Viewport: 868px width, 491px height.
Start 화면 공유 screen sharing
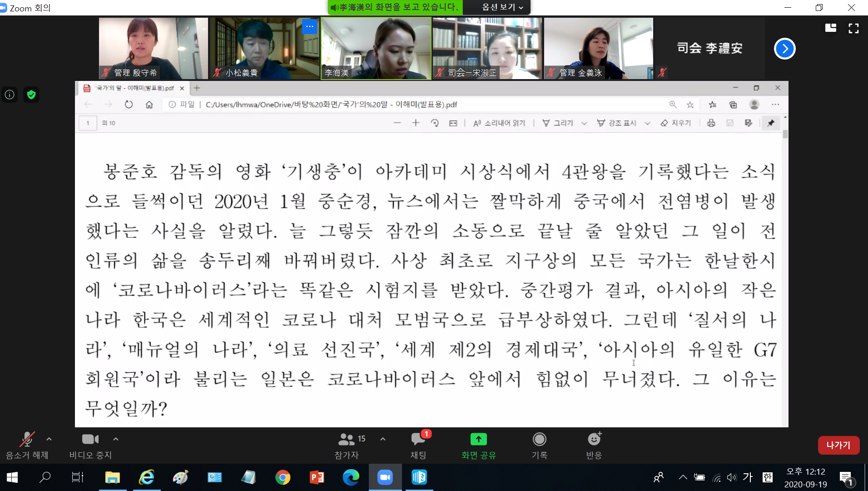point(478,445)
